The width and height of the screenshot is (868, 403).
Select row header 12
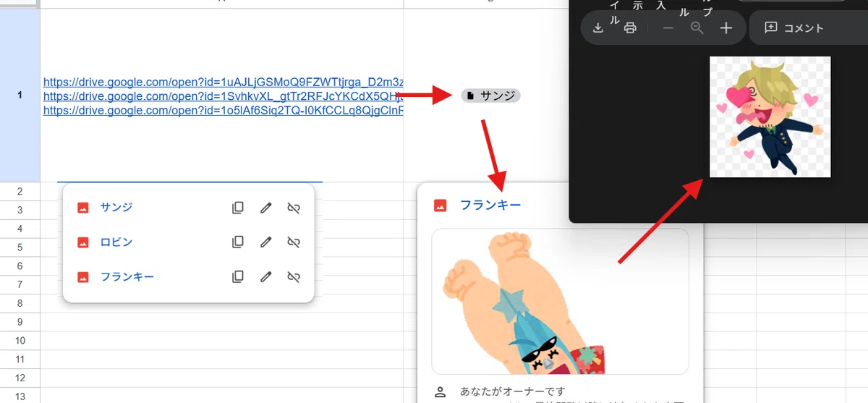coord(20,378)
